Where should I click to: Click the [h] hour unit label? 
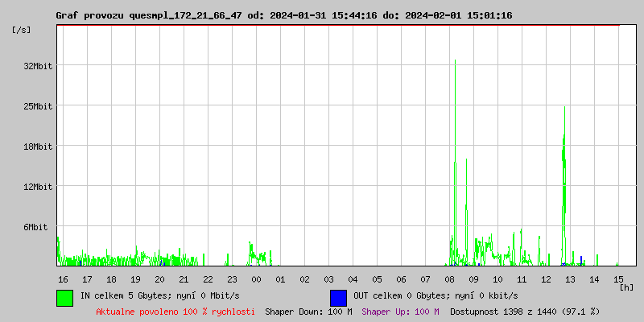click(627, 287)
